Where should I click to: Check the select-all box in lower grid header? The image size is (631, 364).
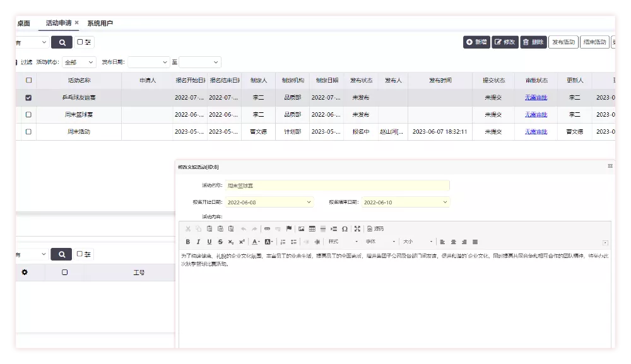[x=64, y=273]
